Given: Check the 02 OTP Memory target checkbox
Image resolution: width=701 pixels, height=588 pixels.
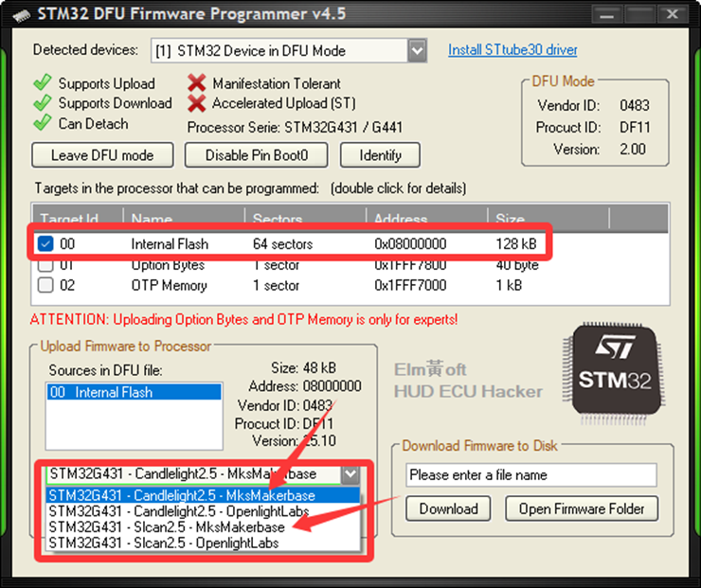Looking at the screenshot, I should click(45, 285).
